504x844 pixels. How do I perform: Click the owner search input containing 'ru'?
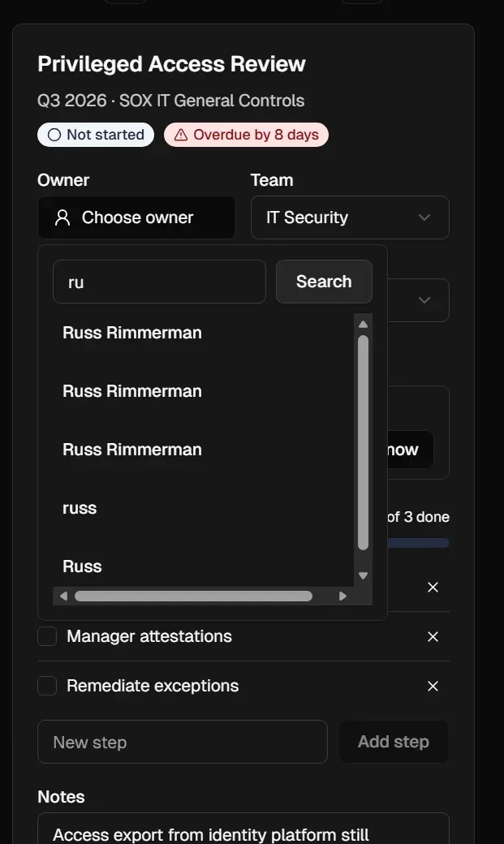159,282
